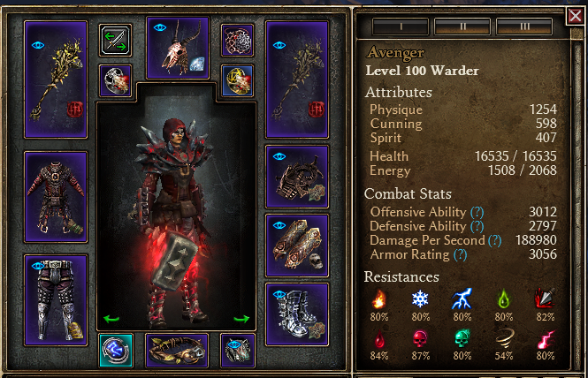Switch to character sheet tab III

tap(524, 26)
